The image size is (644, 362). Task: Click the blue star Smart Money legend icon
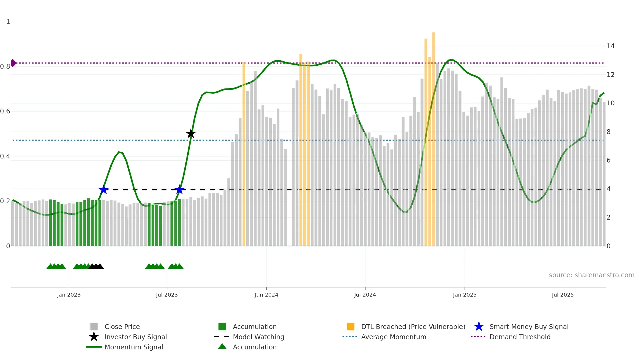(479, 326)
